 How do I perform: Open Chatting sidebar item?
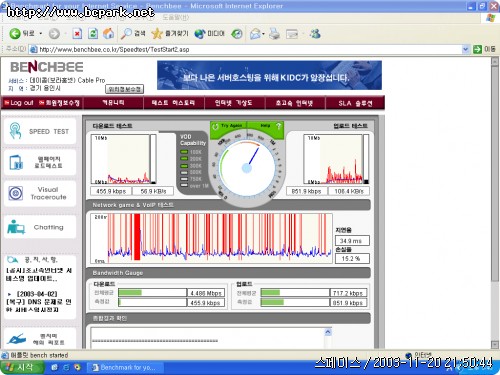click(40, 227)
